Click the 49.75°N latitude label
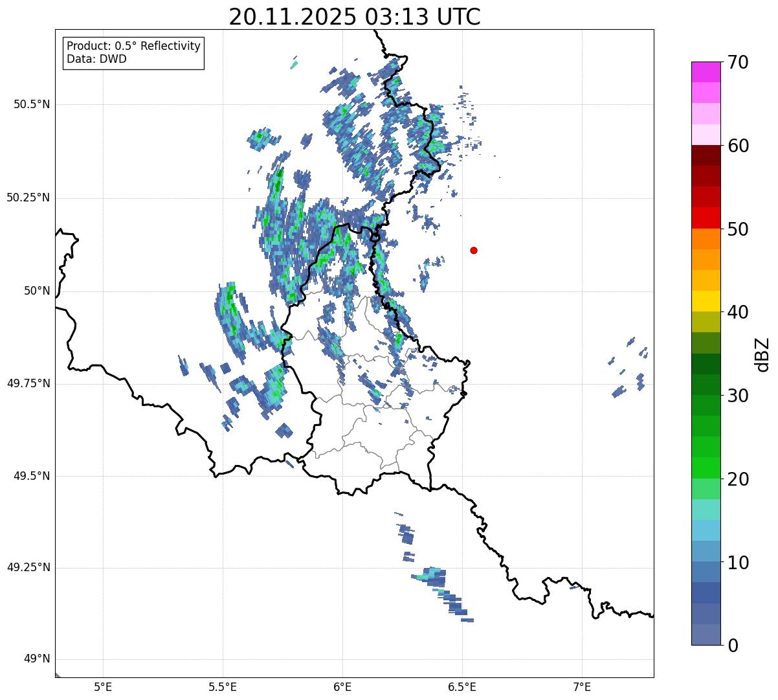The height and width of the screenshot is (700, 778). [x=28, y=383]
